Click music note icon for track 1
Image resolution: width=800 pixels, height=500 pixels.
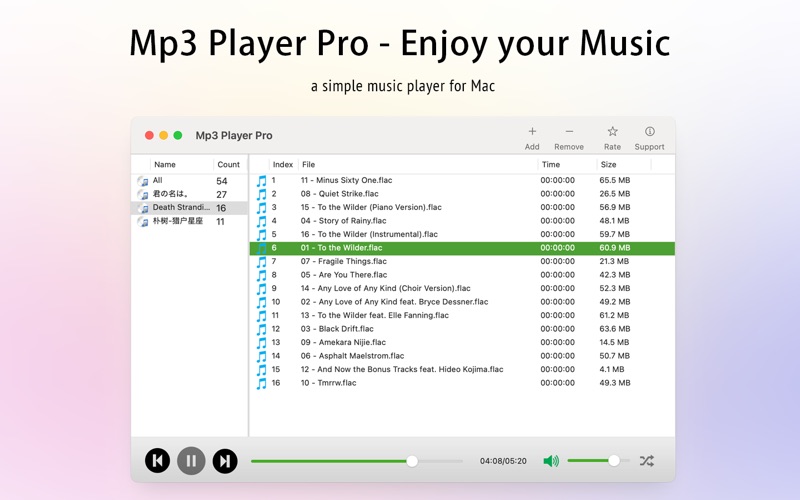(x=261, y=181)
